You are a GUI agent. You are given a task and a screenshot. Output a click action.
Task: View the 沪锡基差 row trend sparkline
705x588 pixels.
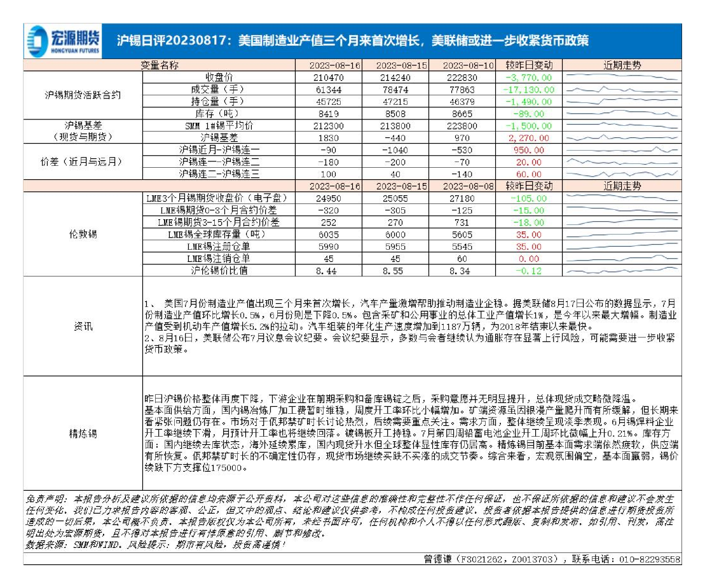coord(622,138)
